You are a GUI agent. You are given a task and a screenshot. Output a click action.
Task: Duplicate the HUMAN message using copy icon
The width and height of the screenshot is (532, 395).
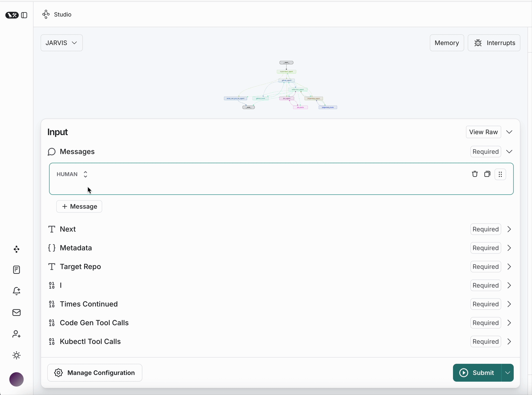[x=487, y=174]
